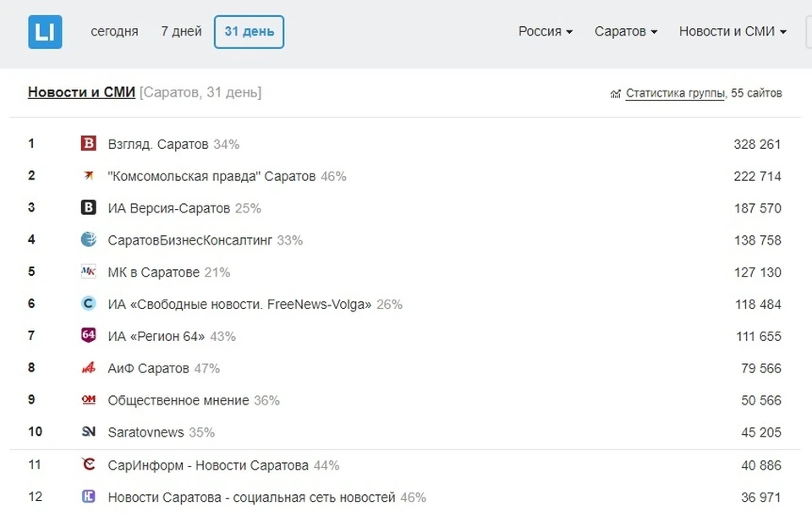Viewport: 812px width, 517px height.
Task: Click the МК в Саратове favicon
Action: pos(89,272)
